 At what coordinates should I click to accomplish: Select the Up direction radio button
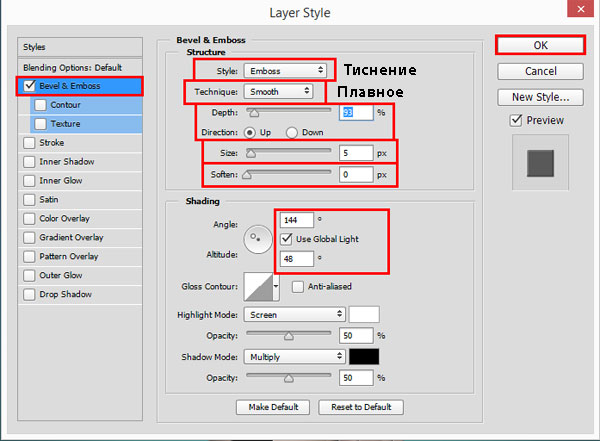click(x=249, y=132)
